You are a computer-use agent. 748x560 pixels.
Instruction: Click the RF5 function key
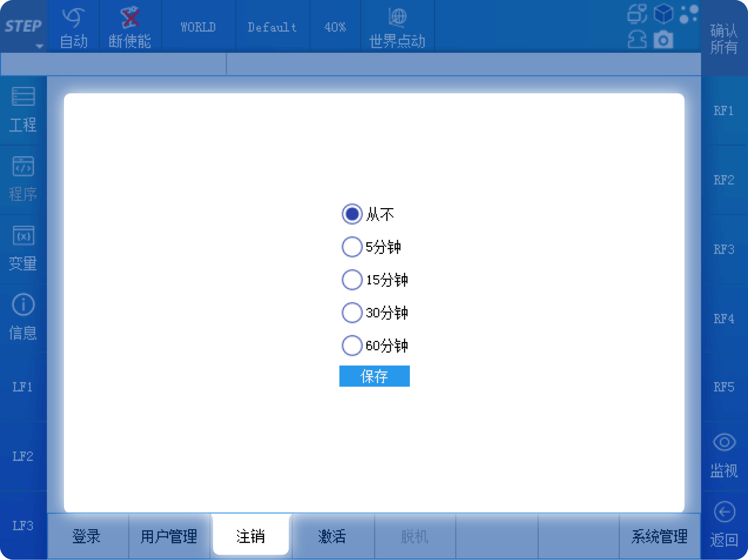click(724, 387)
